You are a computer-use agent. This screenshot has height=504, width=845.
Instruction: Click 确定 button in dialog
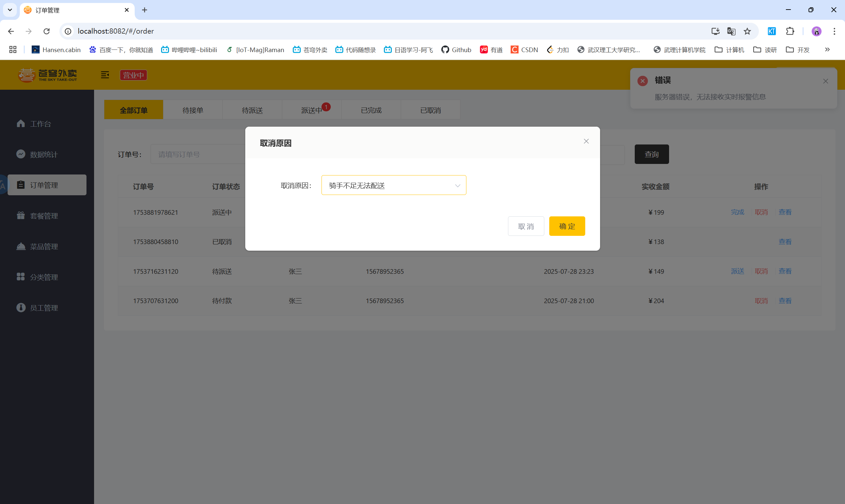pyautogui.click(x=567, y=226)
